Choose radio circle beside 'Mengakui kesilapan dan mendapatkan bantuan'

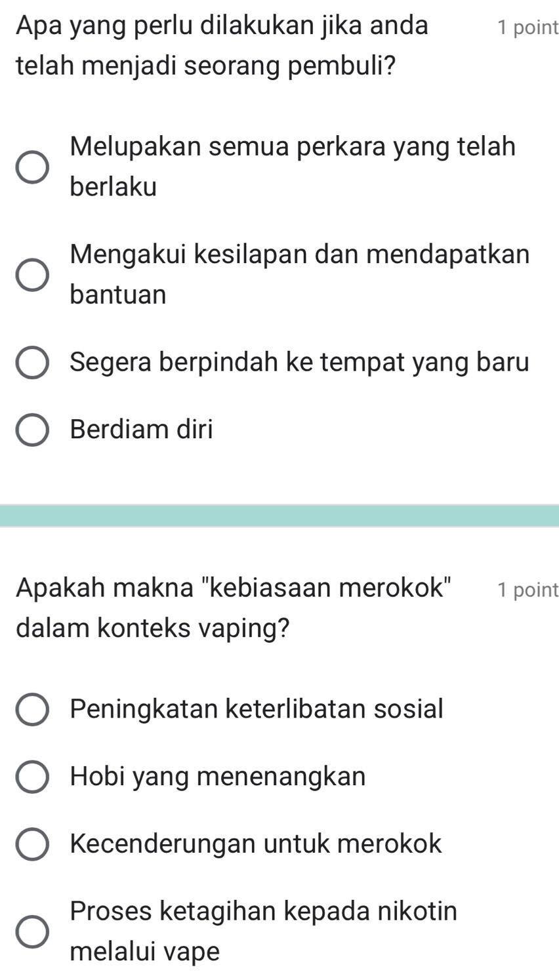click(32, 274)
